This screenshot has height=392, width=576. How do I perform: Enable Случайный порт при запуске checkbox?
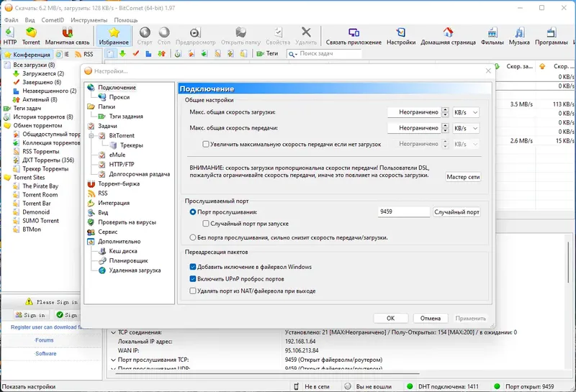point(206,224)
